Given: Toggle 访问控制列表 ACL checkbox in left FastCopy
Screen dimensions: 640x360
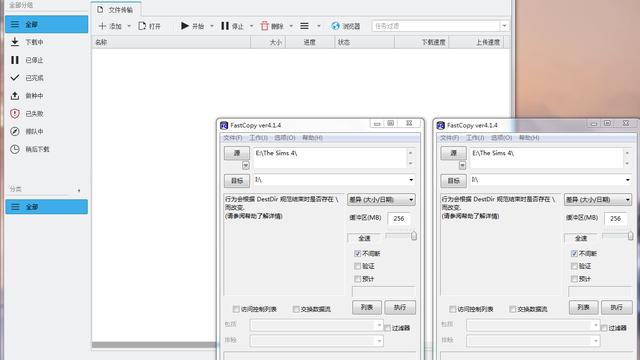Looking at the screenshot, I should [236, 309].
